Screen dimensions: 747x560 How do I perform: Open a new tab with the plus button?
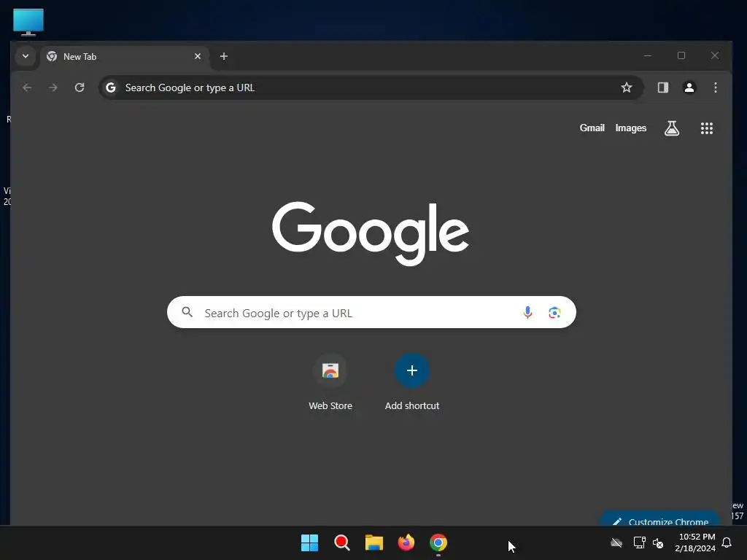[224, 56]
